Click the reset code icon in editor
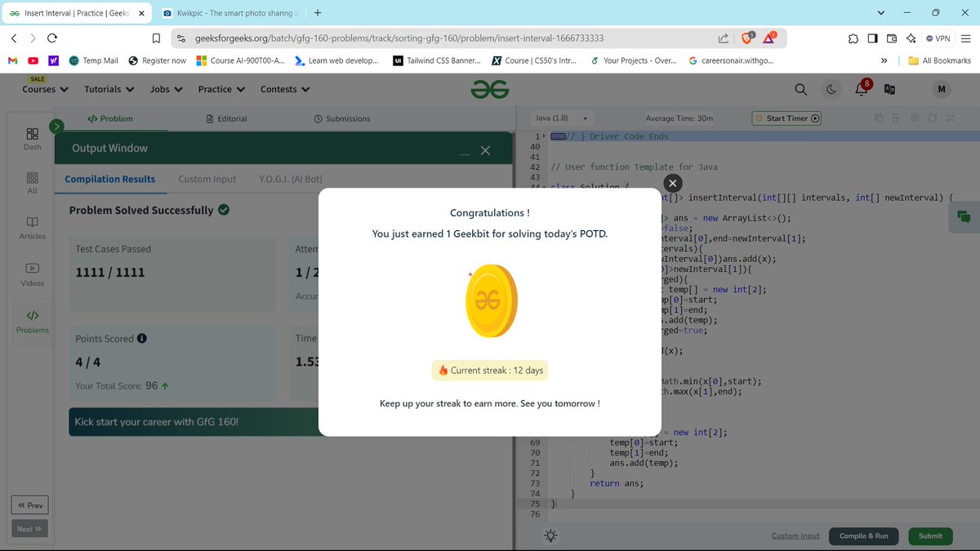Viewport: 980px width, 551px height. pos(933,118)
